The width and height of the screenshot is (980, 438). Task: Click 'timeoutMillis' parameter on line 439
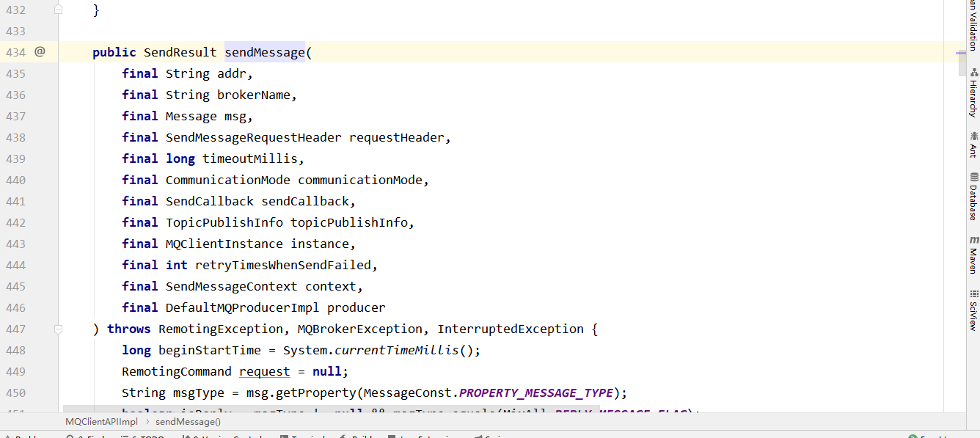coord(249,158)
